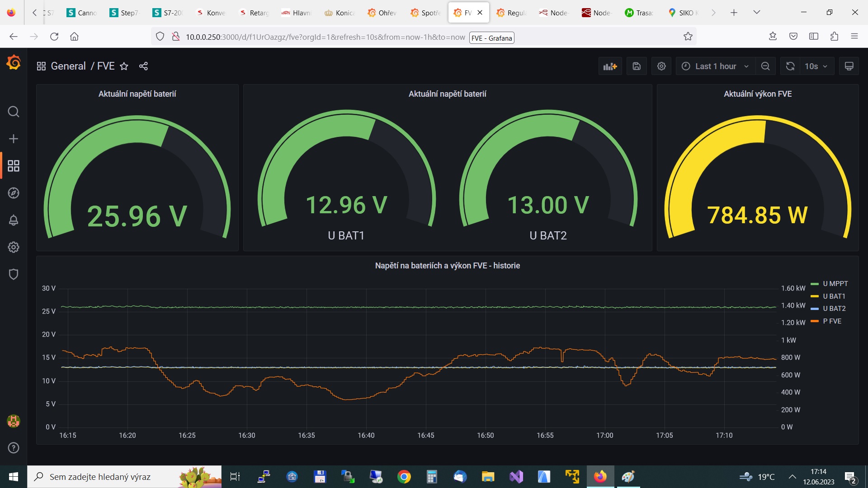Save the dashboard with disk icon
This screenshot has height=488, width=868.
coord(637,66)
